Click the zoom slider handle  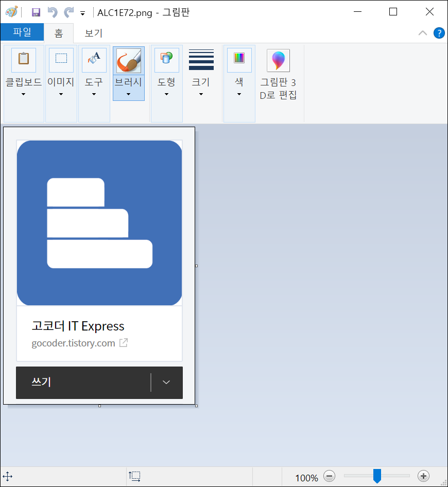[x=377, y=476]
